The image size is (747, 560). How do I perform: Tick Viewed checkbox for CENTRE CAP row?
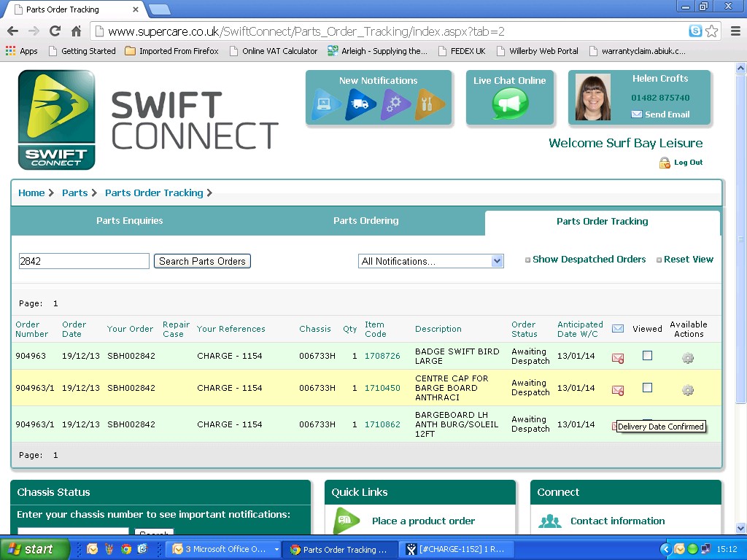tap(647, 388)
